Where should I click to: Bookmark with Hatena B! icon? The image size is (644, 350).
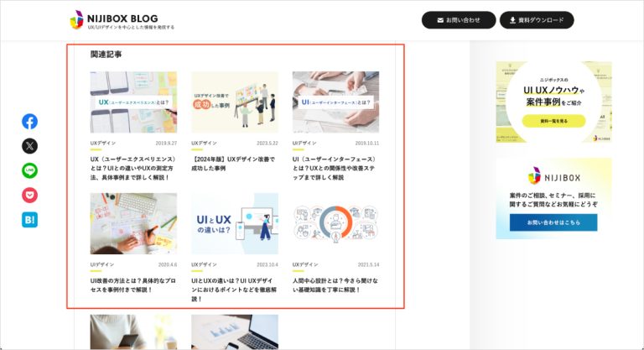pyautogui.click(x=29, y=220)
